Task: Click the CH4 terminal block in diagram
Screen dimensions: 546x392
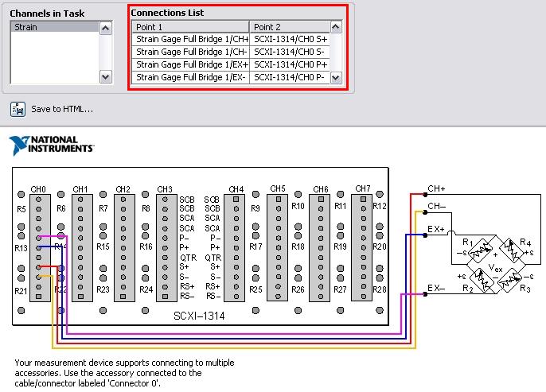Action: [x=236, y=246]
